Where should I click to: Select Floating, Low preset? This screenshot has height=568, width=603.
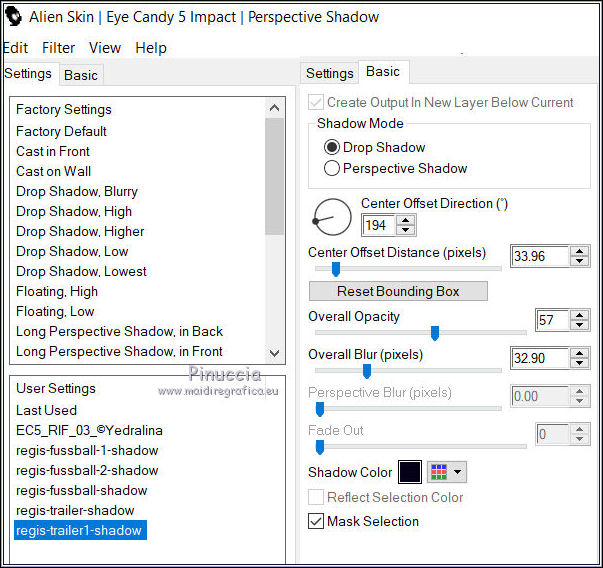(55, 311)
